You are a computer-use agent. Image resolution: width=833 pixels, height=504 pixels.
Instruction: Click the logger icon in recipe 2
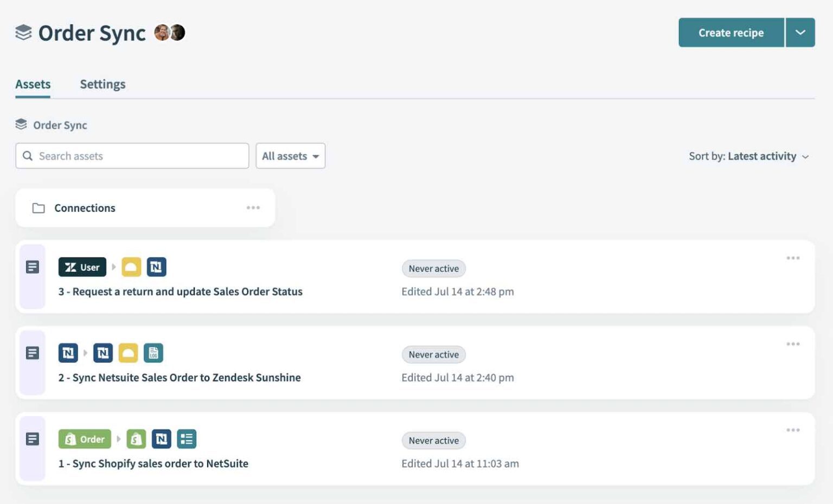(x=153, y=353)
